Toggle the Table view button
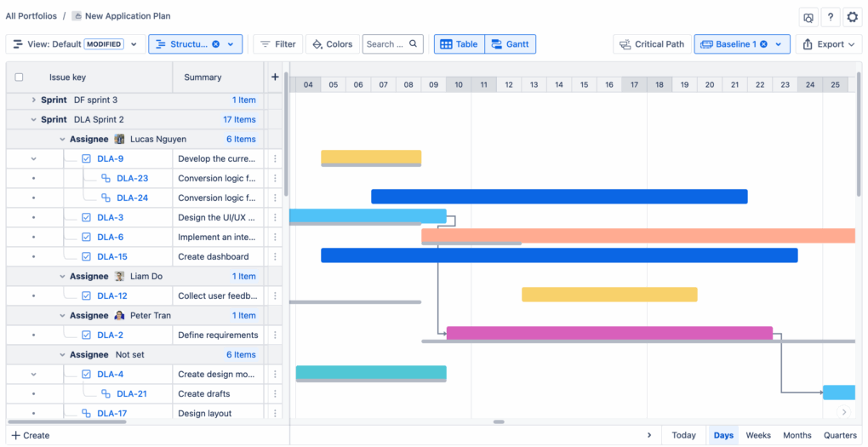 point(459,44)
